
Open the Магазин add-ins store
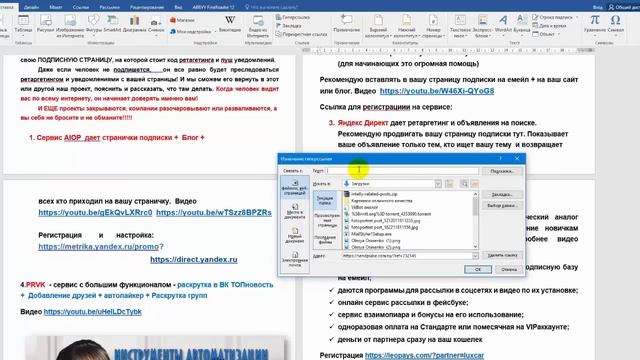tap(182, 20)
